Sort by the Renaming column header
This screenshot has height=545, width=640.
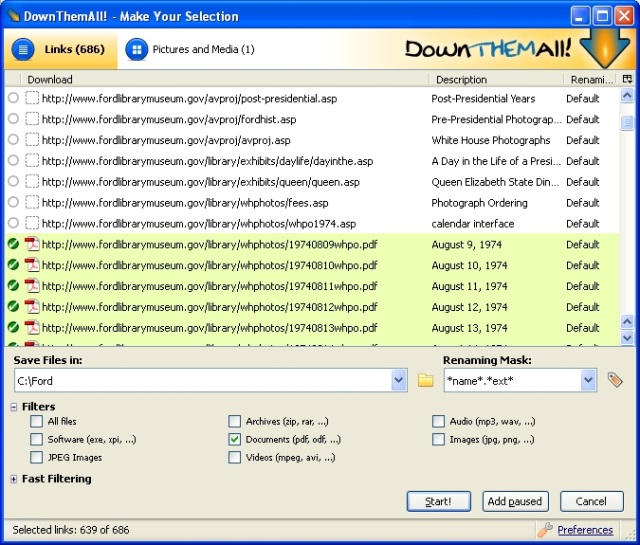tap(591, 79)
